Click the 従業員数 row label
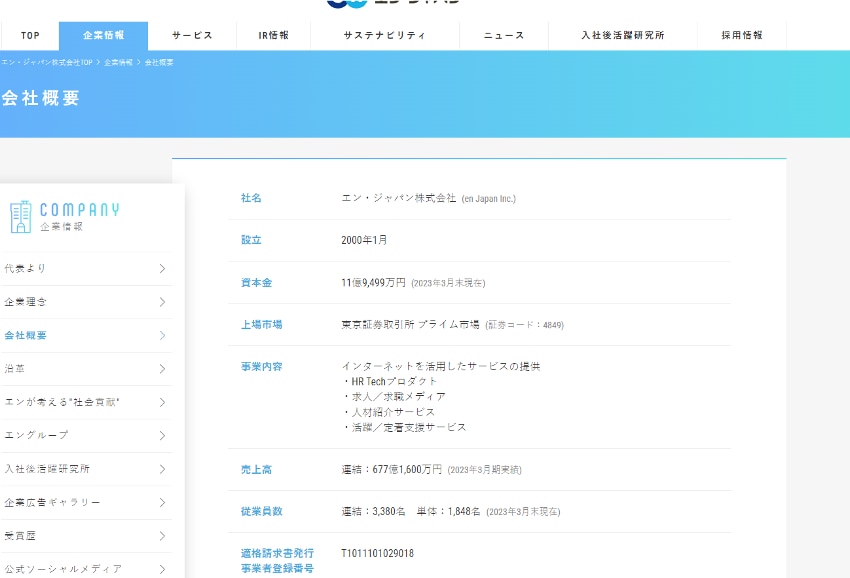 click(x=261, y=511)
